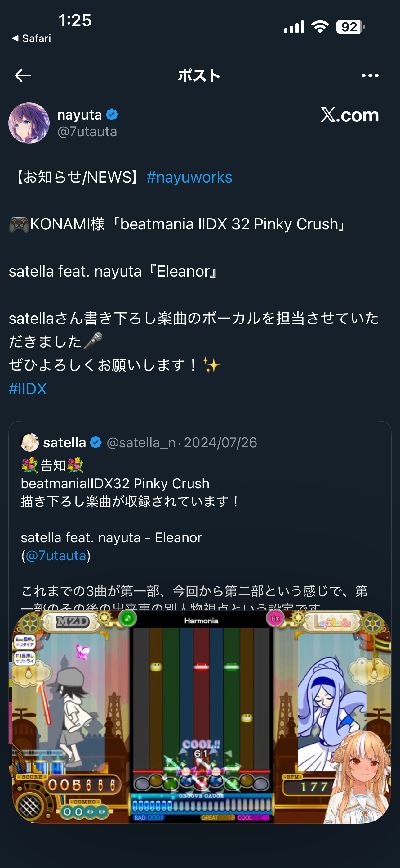Tap the @7utauta mention in quoted post
400x868 pixels.
click(x=56, y=556)
